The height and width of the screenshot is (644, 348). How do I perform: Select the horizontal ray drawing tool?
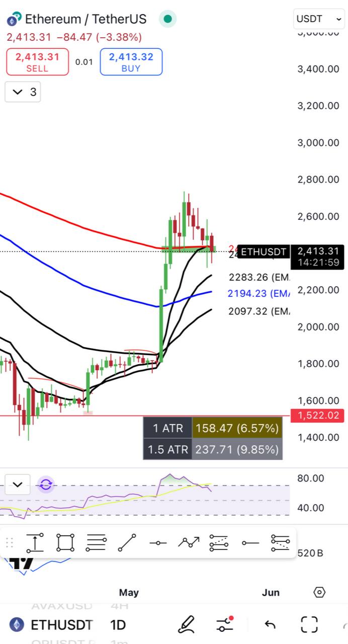point(250,543)
